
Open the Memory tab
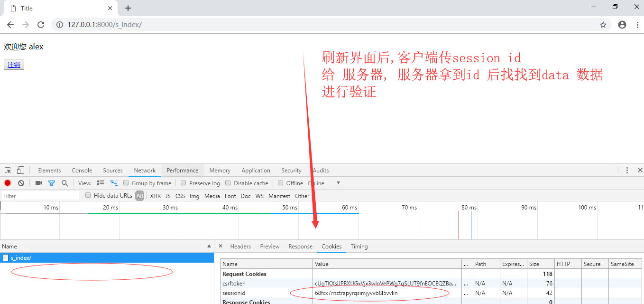pyautogui.click(x=220, y=171)
